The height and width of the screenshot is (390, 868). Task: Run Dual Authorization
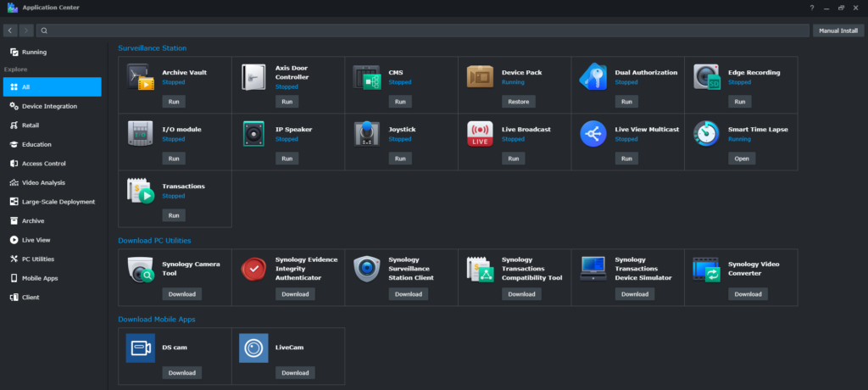[x=626, y=102]
